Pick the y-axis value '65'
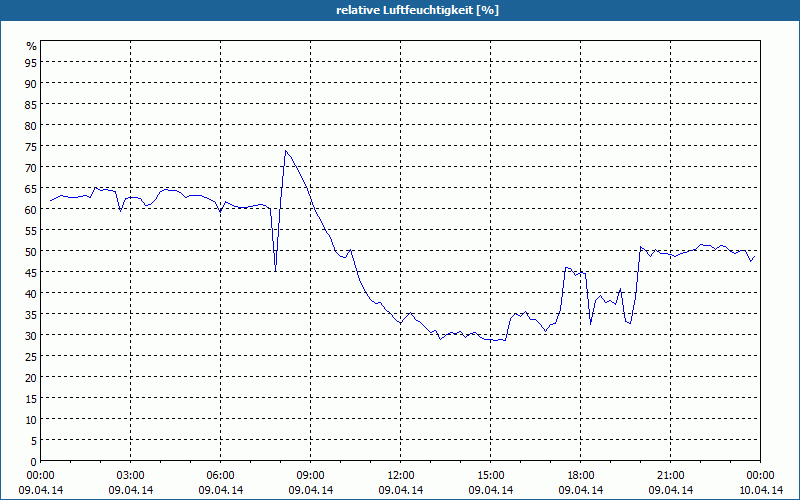The width and height of the screenshot is (800, 500). point(31,189)
